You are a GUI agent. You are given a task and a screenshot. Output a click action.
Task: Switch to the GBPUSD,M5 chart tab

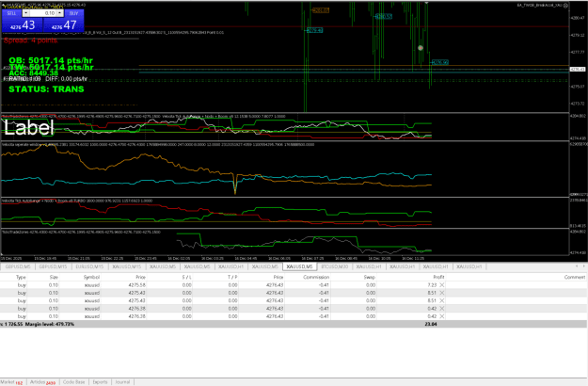tap(18, 266)
